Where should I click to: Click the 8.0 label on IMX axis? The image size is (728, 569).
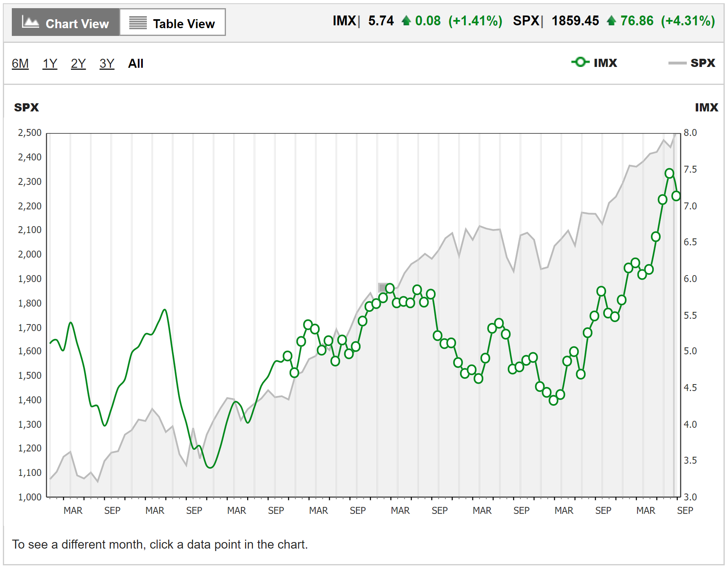[690, 133]
